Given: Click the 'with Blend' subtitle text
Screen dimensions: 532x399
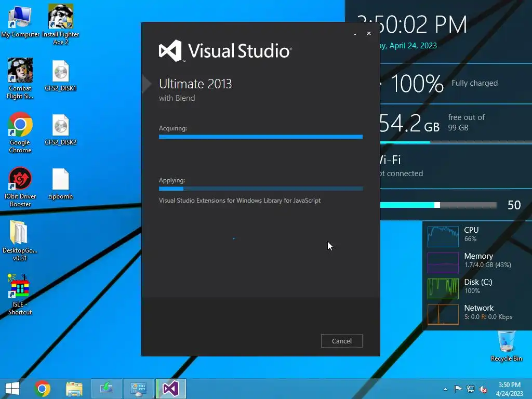Looking at the screenshot, I should (177, 98).
